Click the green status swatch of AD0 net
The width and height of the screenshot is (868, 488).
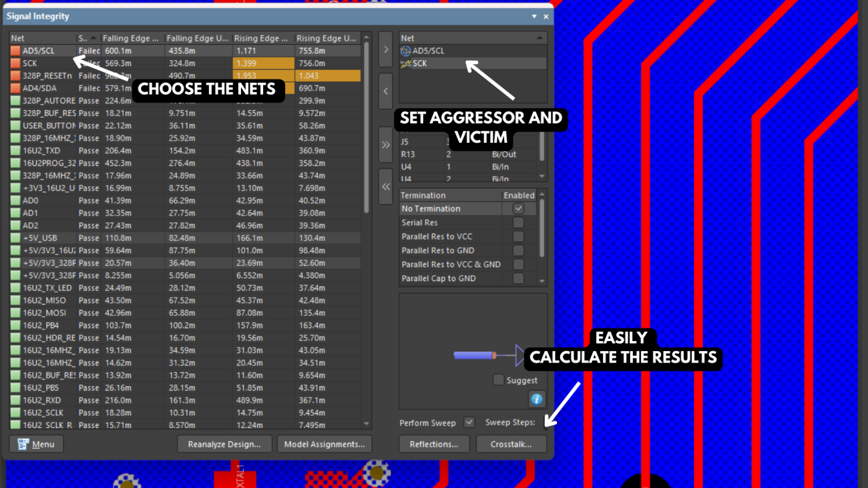tap(16, 201)
